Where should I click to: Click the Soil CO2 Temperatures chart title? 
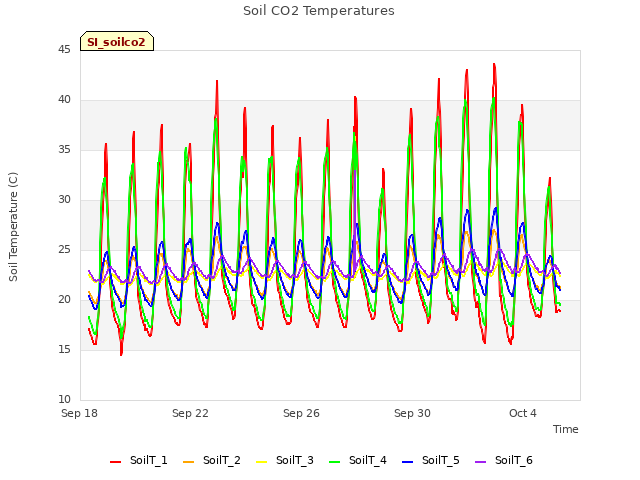click(x=319, y=11)
